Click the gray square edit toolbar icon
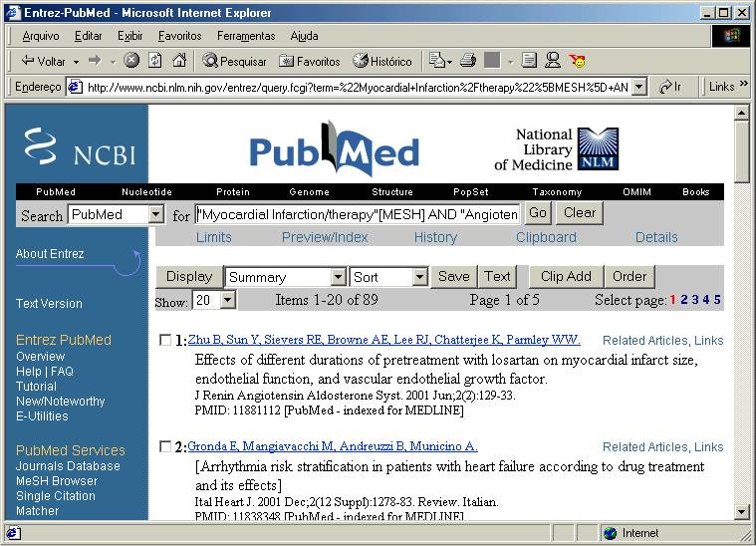The height and width of the screenshot is (546, 756). pos(492,61)
